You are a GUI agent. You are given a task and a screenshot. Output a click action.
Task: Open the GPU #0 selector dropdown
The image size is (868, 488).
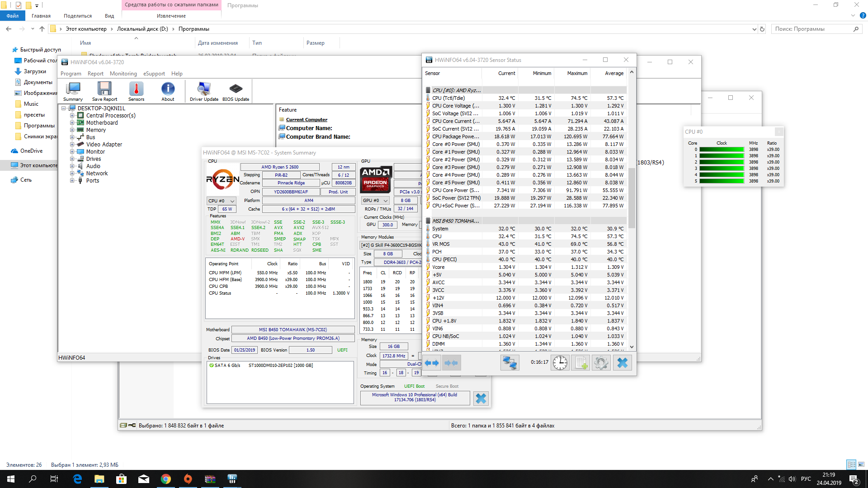click(375, 201)
